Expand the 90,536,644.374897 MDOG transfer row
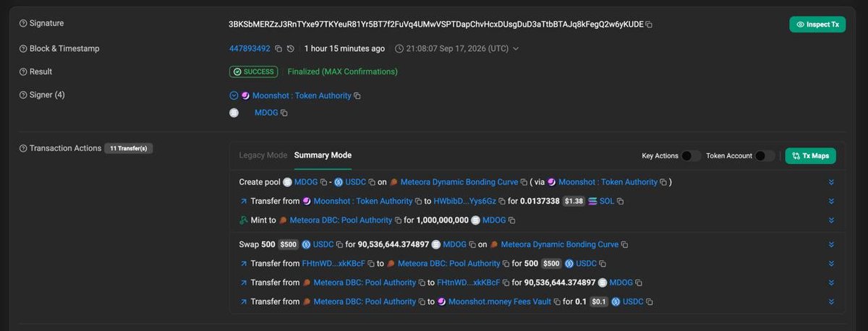Viewport: 868px width, 331px height. pos(831,283)
